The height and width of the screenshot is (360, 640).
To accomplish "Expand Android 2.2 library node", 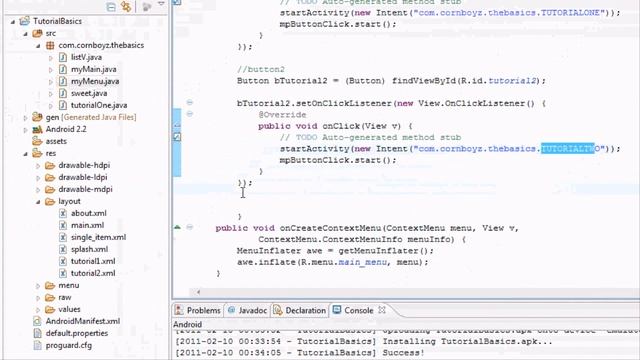I will (26, 130).
